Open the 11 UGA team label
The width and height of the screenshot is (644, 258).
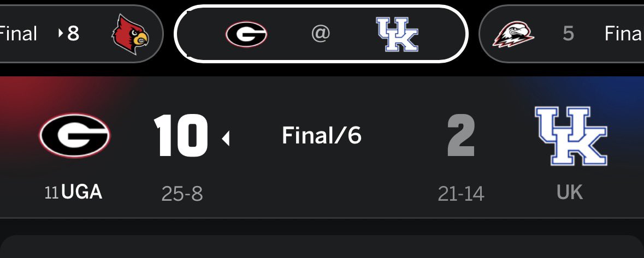click(x=74, y=193)
